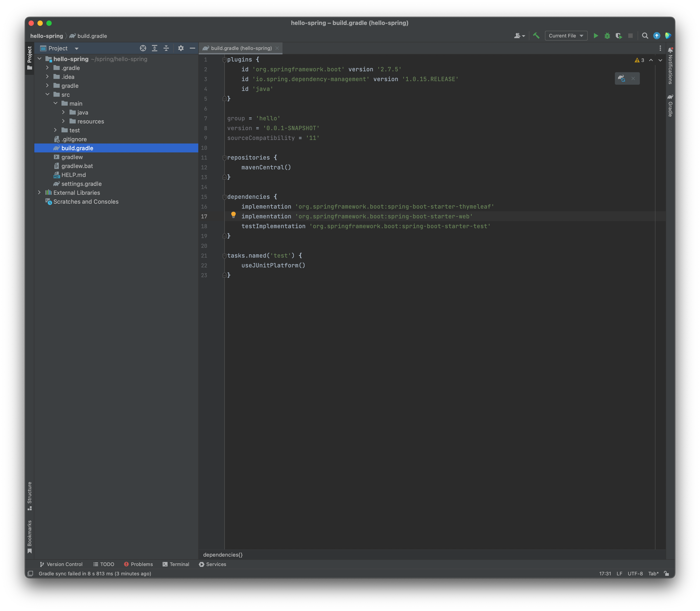Open Search Everywhere magnifier
The height and width of the screenshot is (611, 700).
pyautogui.click(x=645, y=36)
